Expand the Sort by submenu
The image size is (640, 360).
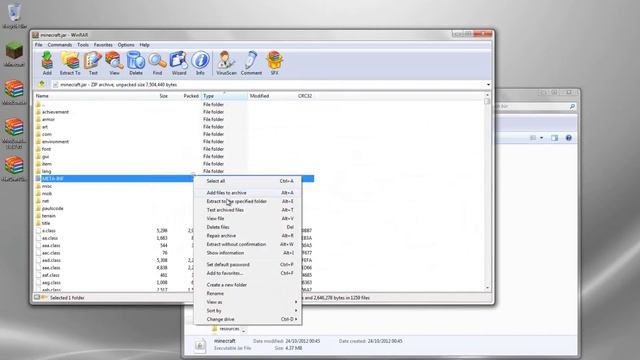click(248, 311)
